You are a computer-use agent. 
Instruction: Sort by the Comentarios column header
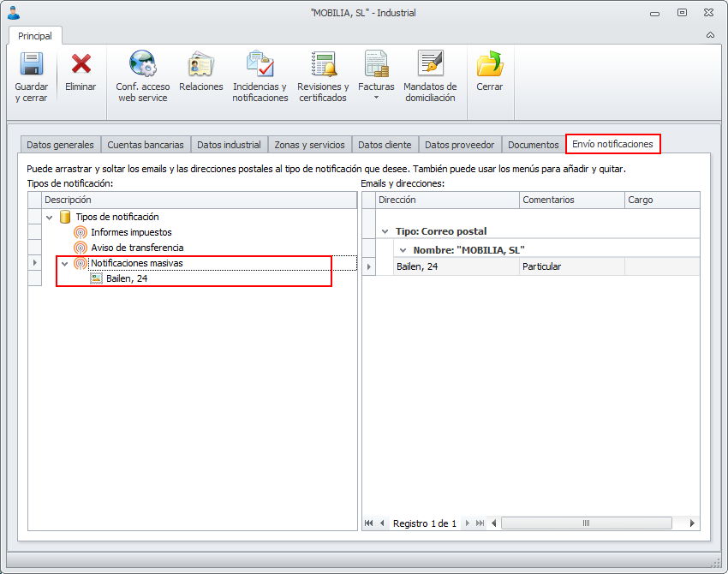(572, 200)
